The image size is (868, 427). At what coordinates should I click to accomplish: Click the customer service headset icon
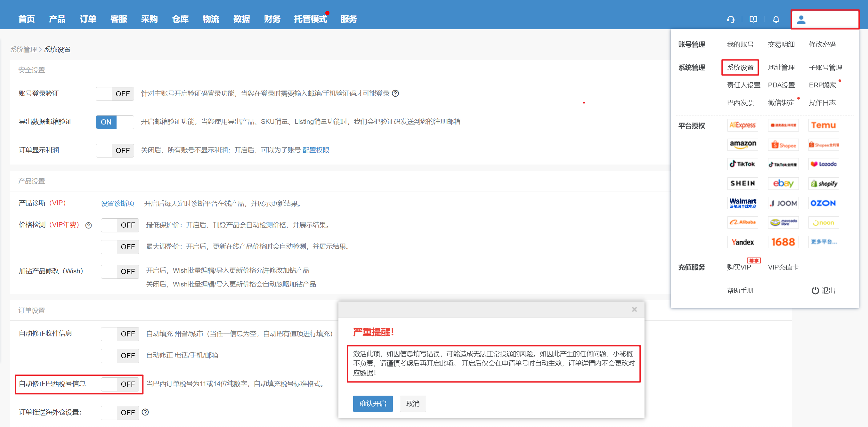pyautogui.click(x=731, y=19)
